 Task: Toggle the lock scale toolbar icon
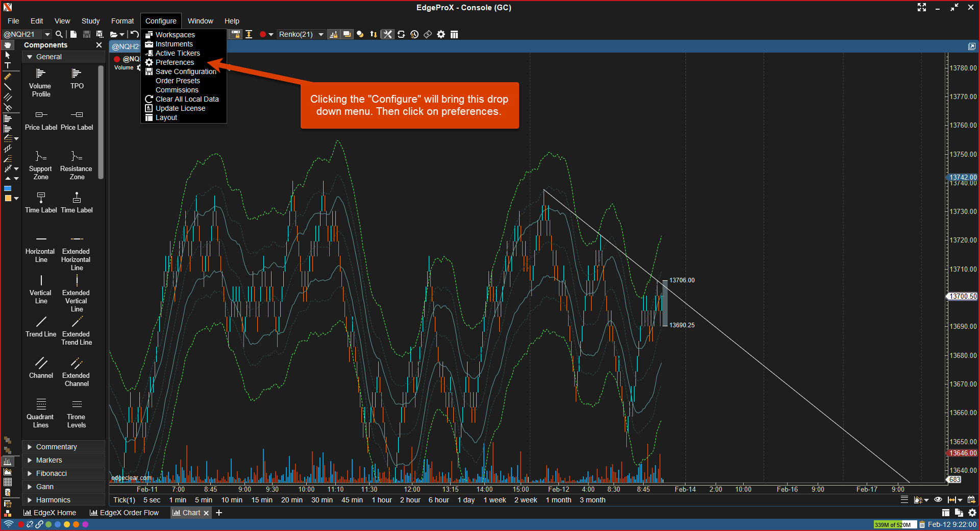[236, 34]
